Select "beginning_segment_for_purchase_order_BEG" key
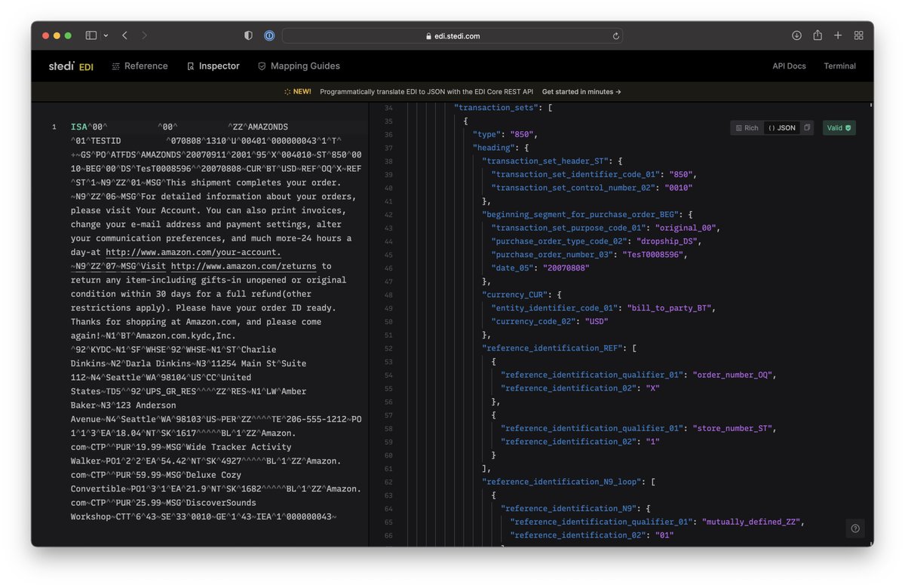 584,214
